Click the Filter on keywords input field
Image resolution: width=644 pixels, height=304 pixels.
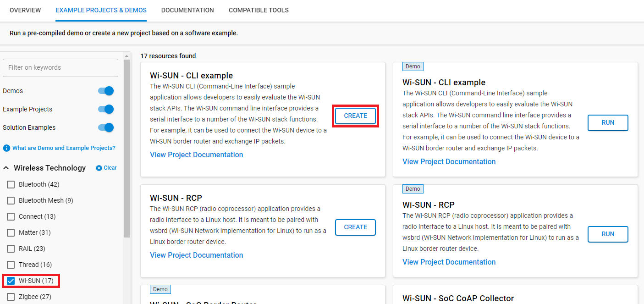(60, 67)
